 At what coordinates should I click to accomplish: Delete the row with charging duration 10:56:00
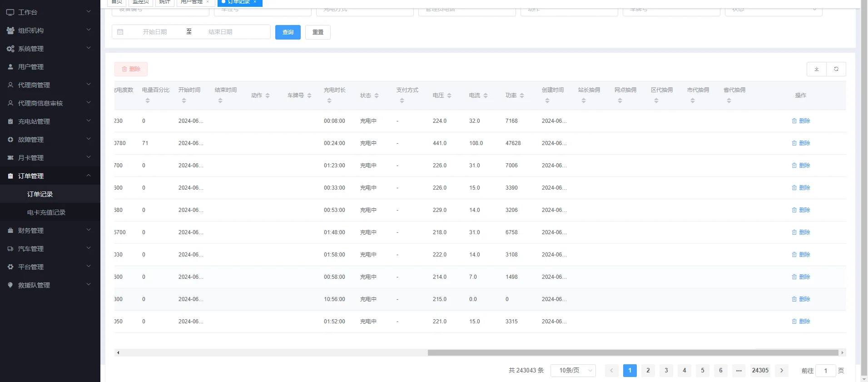pyautogui.click(x=801, y=299)
